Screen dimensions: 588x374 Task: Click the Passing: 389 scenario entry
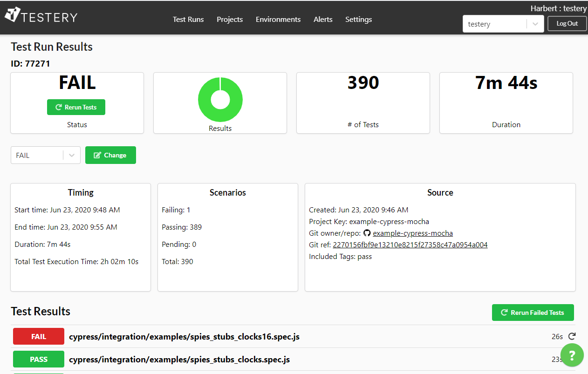182,227
